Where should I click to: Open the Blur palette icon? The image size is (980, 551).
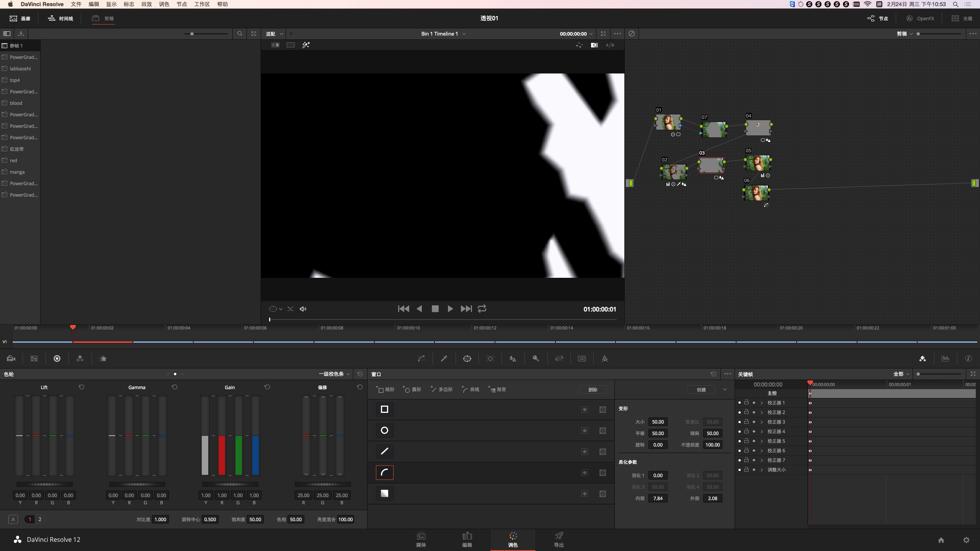tap(513, 359)
